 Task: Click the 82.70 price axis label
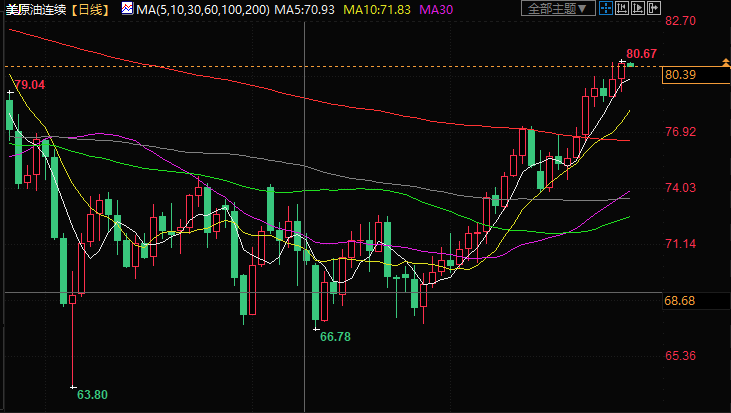tap(680, 21)
